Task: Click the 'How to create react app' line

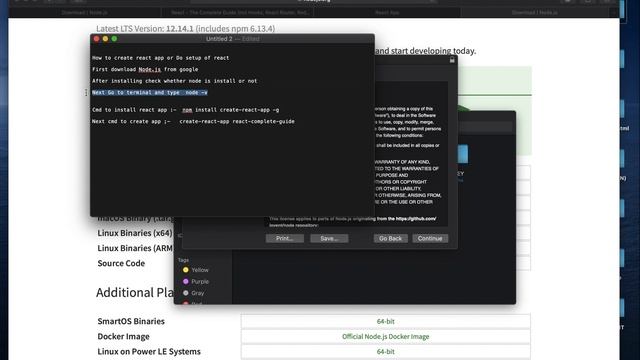Action: (x=160, y=58)
